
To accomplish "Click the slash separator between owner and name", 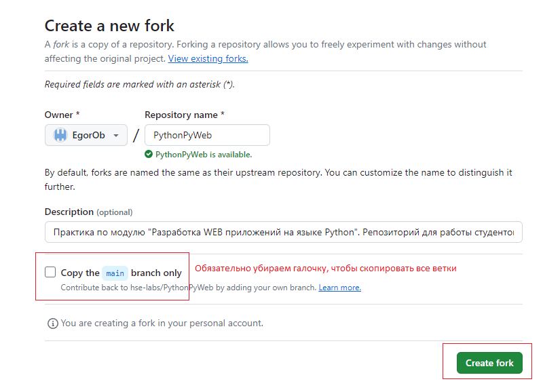I will pyautogui.click(x=136, y=135).
